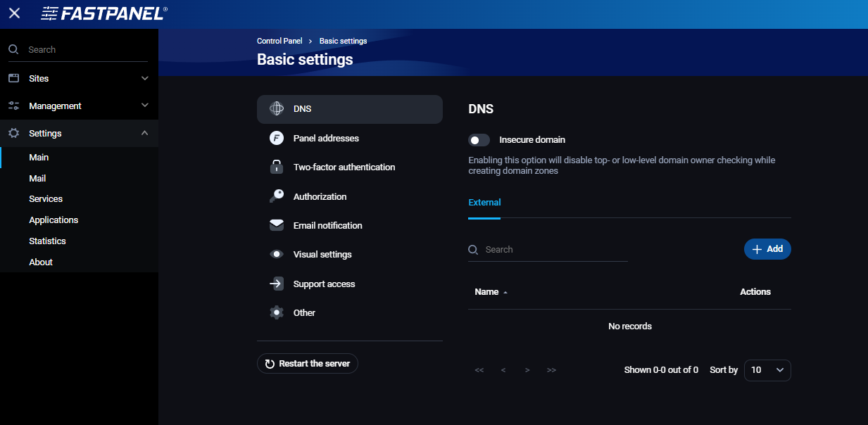Open the Sort by 10 dropdown

point(767,370)
